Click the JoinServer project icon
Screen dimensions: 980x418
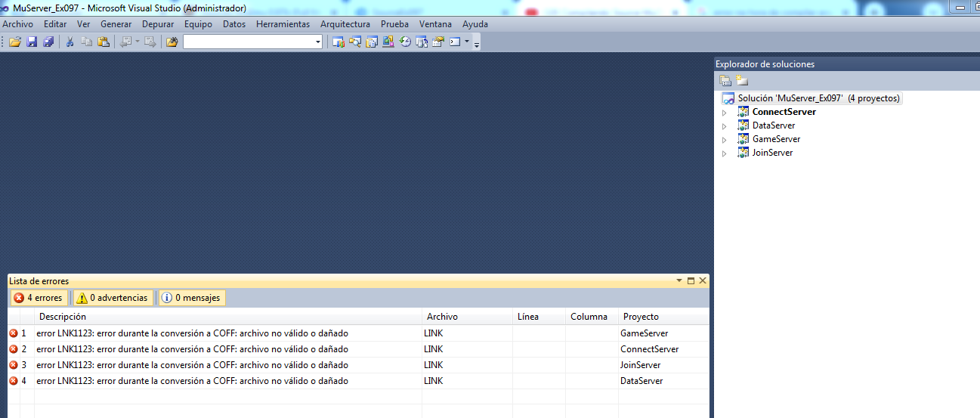pyautogui.click(x=744, y=153)
